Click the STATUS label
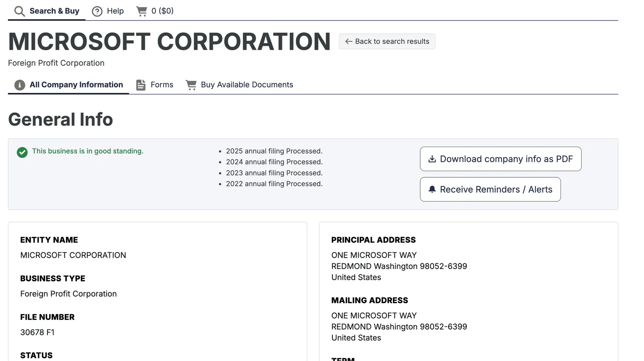This screenshot has width=644, height=361. (x=36, y=356)
